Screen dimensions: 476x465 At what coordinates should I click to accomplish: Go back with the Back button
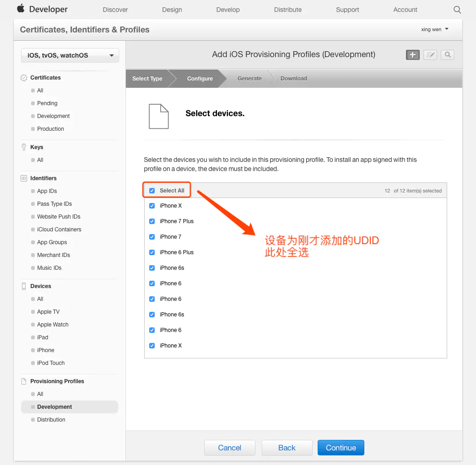point(287,448)
